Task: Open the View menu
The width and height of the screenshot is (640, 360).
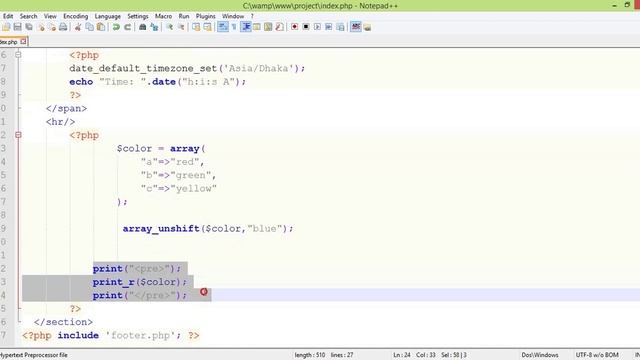Action: pyautogui.click(x=50, y=16)
